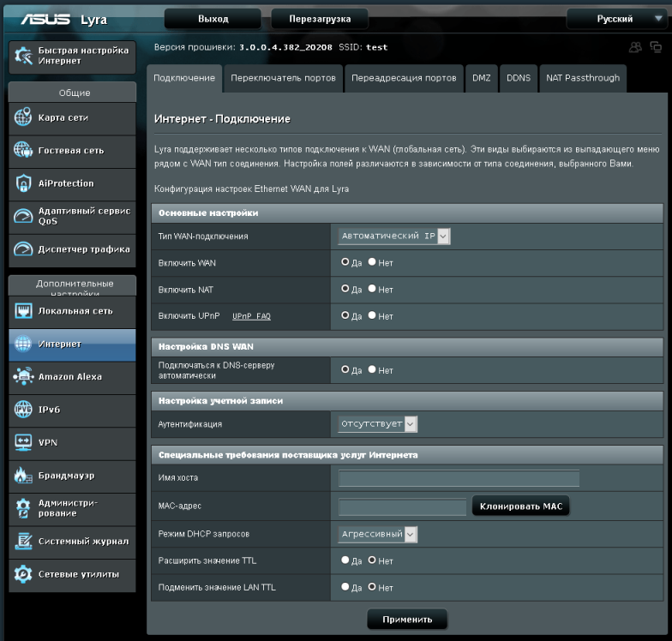Open the Amazon Alexa icon

(x=23, y=376)
